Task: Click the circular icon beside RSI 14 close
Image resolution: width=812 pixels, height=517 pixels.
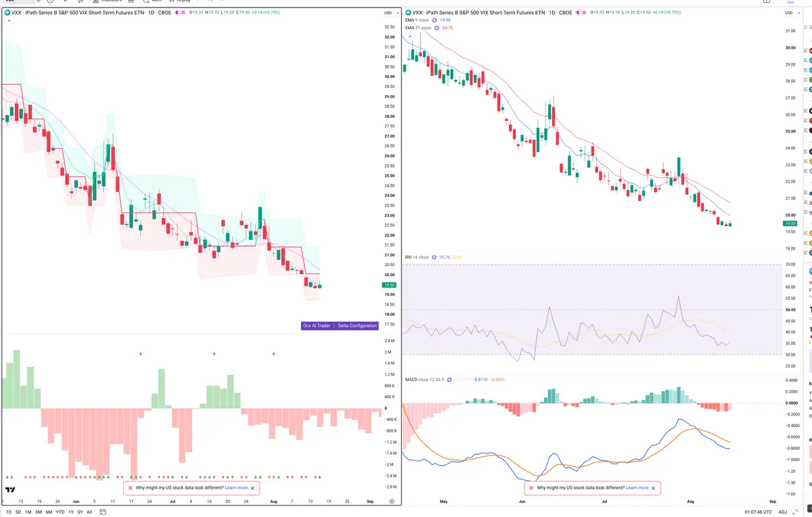Action: click(x=434, y=257)
